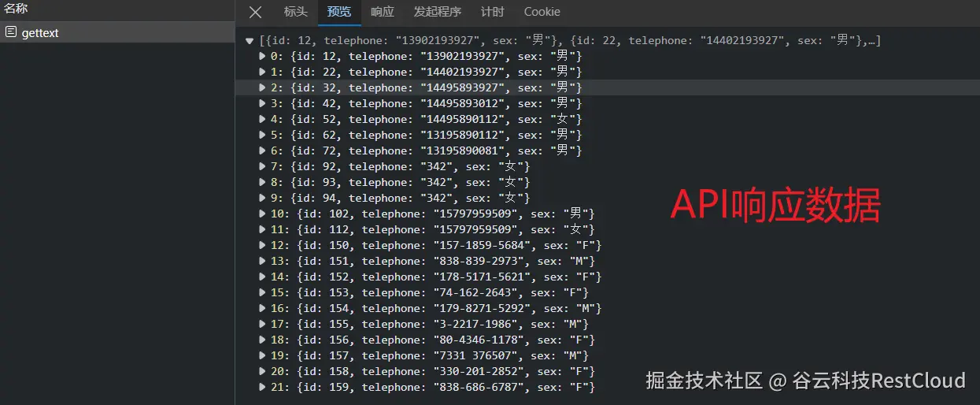Open the 发起程序 tab

click(x=438, y=12)
